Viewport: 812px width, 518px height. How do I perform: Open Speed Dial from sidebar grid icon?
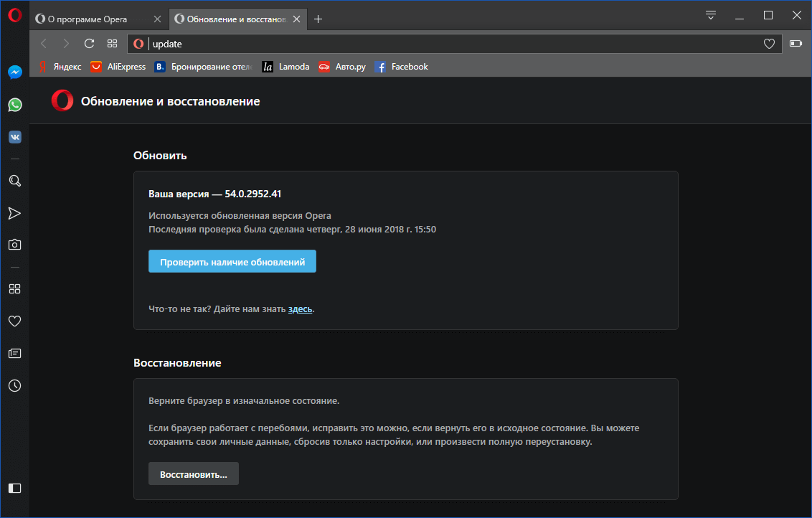(15, 289)
